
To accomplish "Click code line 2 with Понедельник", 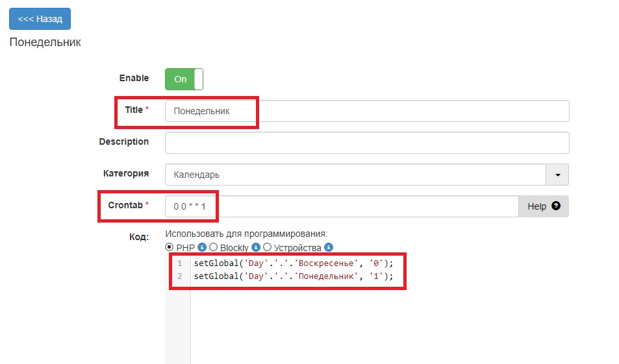I will pyautogui.click(x=294, y=276).
